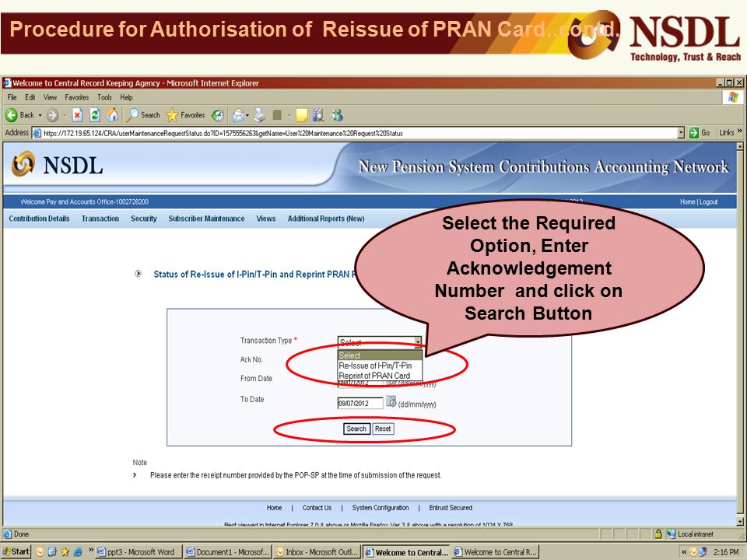Open the Tools menu

pyautogui.click(x=104, y=97)
